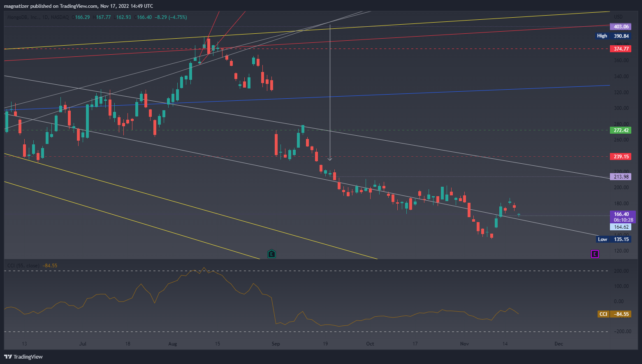Screen dimensions: 642x364
Task: Click the Oct date label on time axis
Action: pos(370,344)
